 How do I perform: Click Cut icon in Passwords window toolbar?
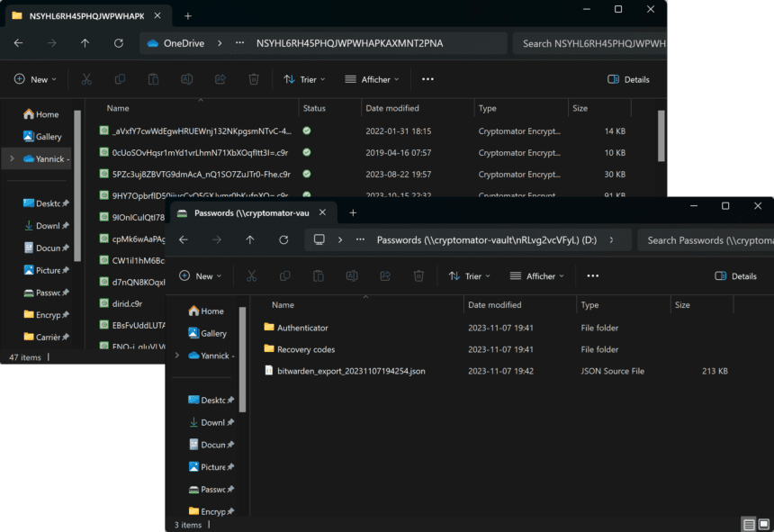pos(252,275)
